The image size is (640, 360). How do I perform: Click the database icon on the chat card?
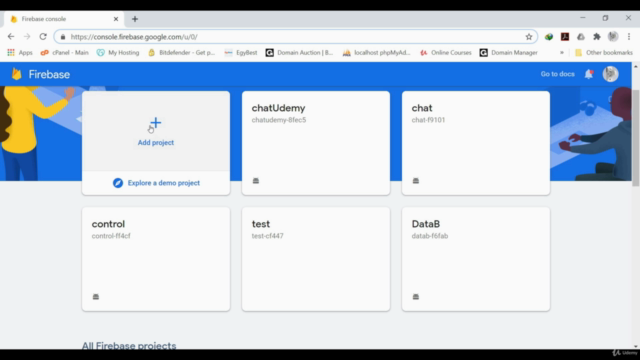pos(416,180)
